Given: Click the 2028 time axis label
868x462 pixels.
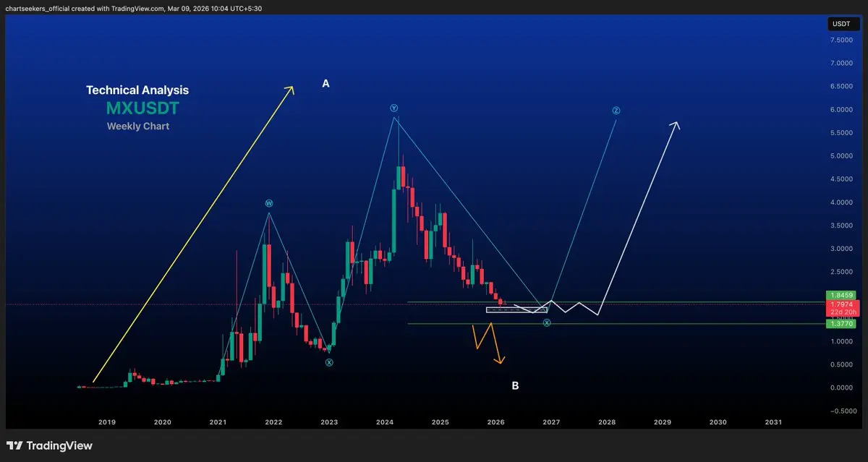Looking at the screenshot, I should coord(607,422).
